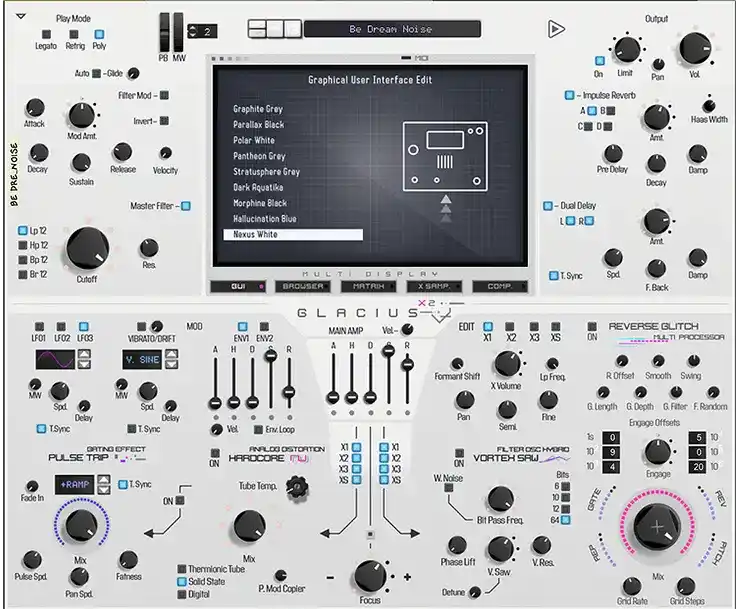Click the Engage Offsets value 20 box
The width and height of the screenshot is (740, 609).
pos(698,467)
